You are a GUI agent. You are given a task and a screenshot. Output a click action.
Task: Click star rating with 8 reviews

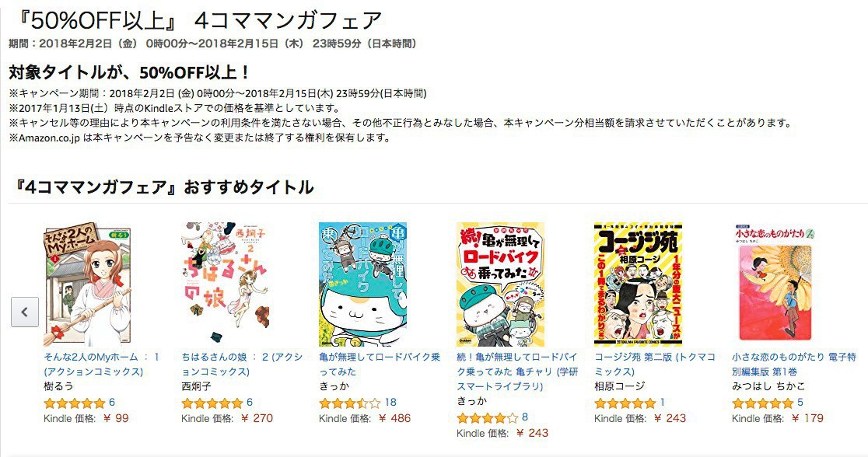(x=487, y=417)
